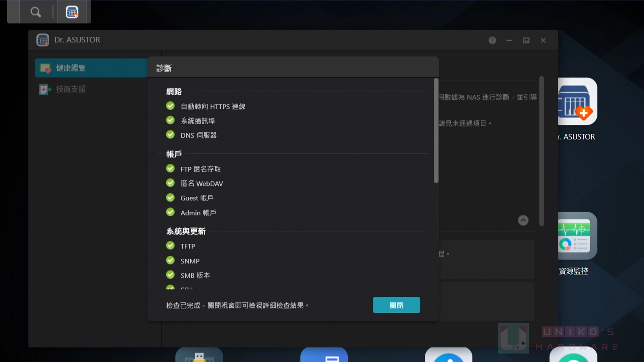Click the FTP 匿名存取 item text
Screen dimensions: 644x362
tap(201, 169)
